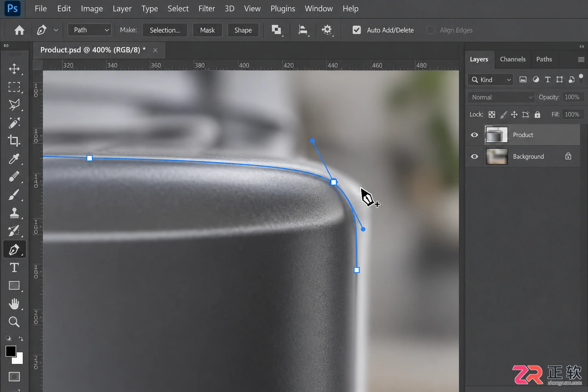Select the Brush tool
The height and width of the screenshot is (392, 588).
pos(14,195)
